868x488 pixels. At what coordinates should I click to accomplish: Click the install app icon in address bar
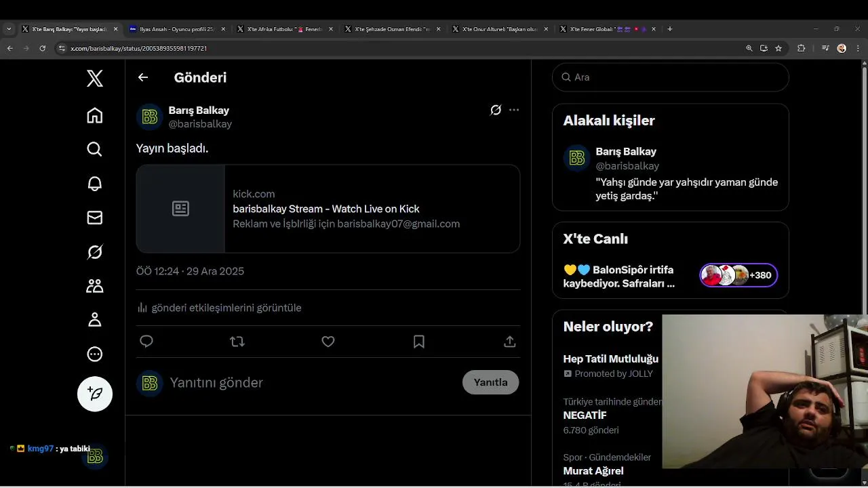click(764, 48)
